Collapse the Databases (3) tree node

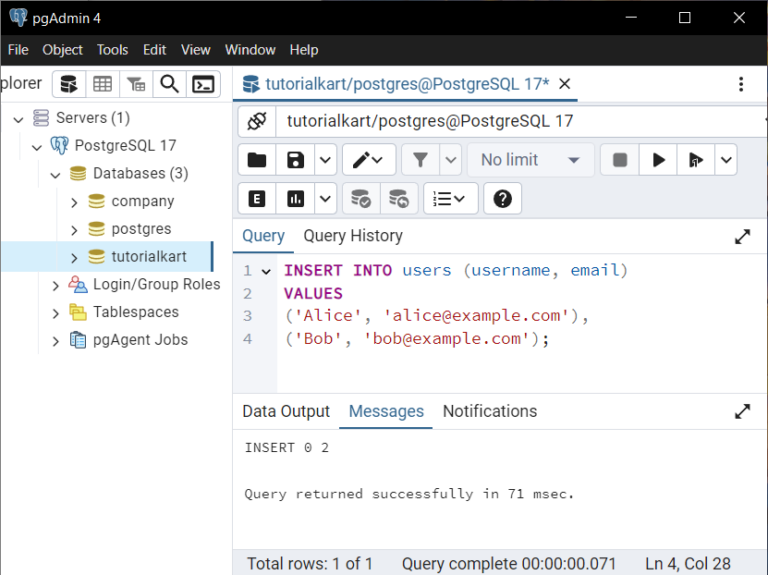56,174
